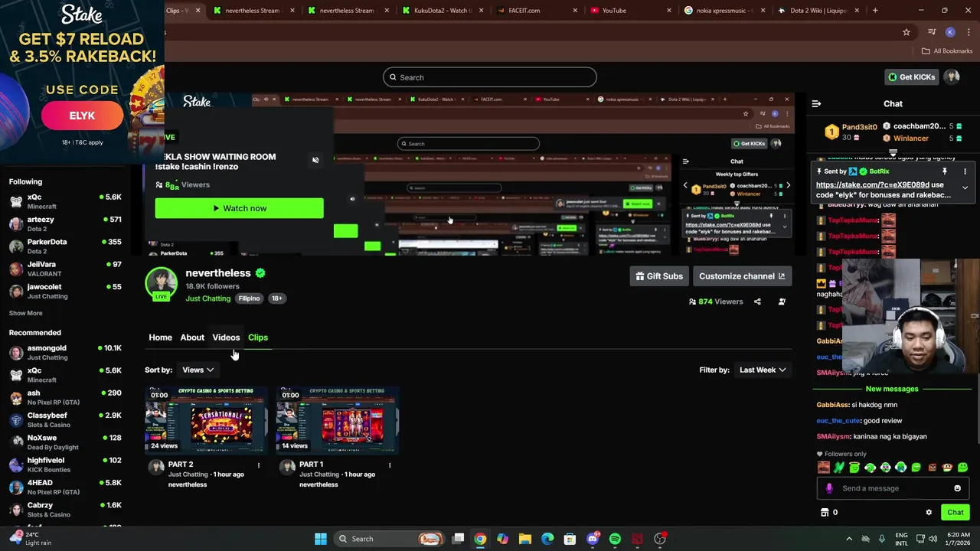This screenshot has height=551, width=980.
Task: Open arteezy channel in Following list
Action: 65,223
